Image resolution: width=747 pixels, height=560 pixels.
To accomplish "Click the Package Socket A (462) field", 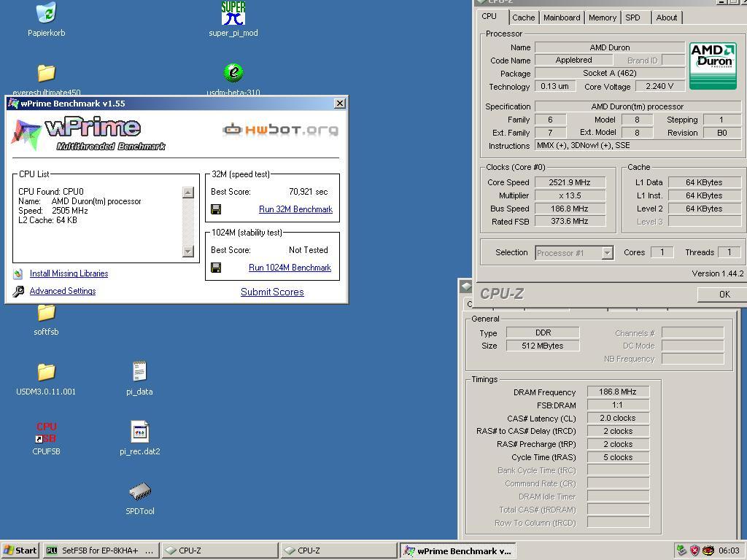I will point(610,73).
